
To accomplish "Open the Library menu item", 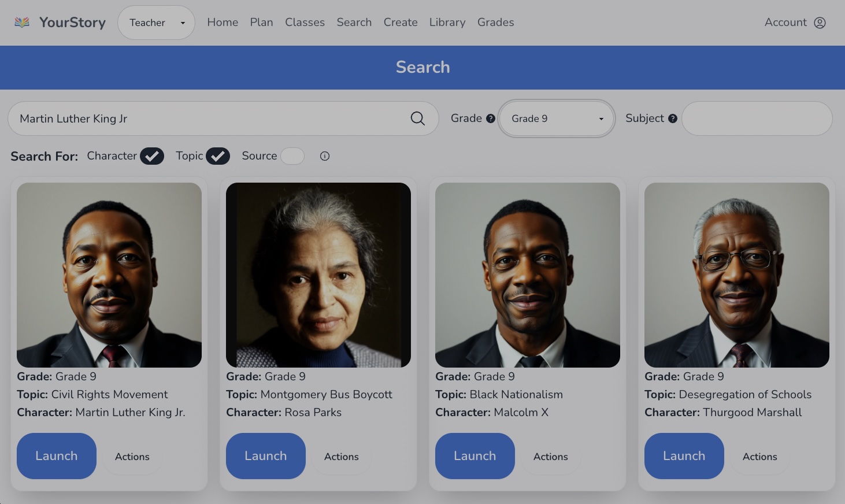I will (x=447, y=23).
